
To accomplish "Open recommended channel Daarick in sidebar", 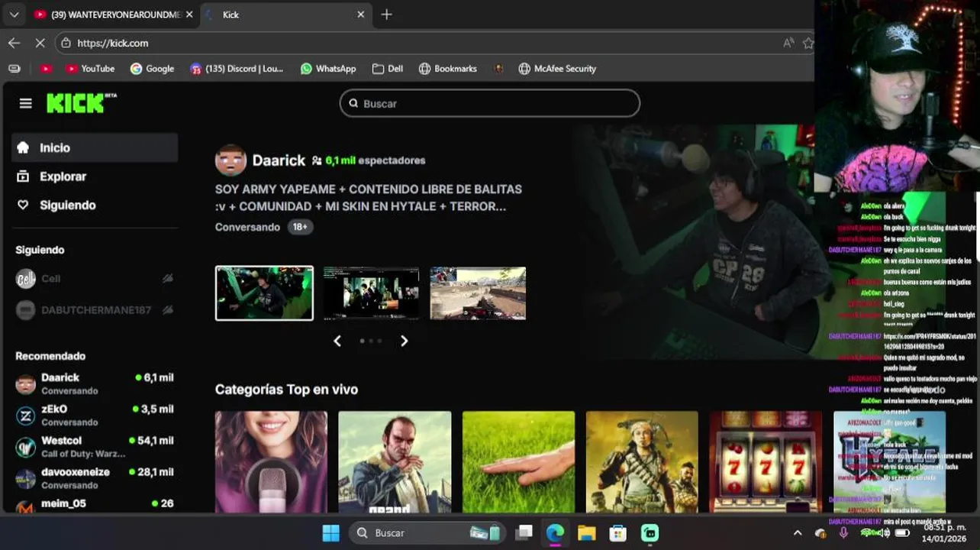I will click(95, 383).
